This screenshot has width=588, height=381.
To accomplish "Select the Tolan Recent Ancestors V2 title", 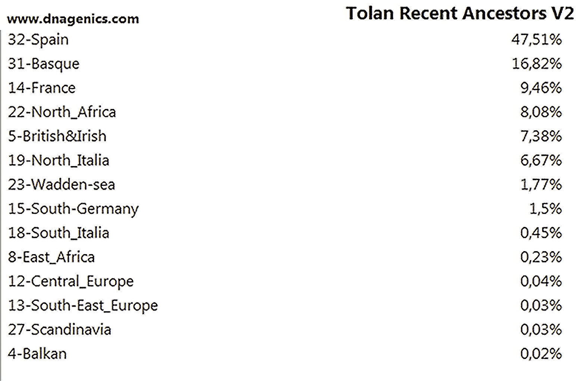I will 460,13.
